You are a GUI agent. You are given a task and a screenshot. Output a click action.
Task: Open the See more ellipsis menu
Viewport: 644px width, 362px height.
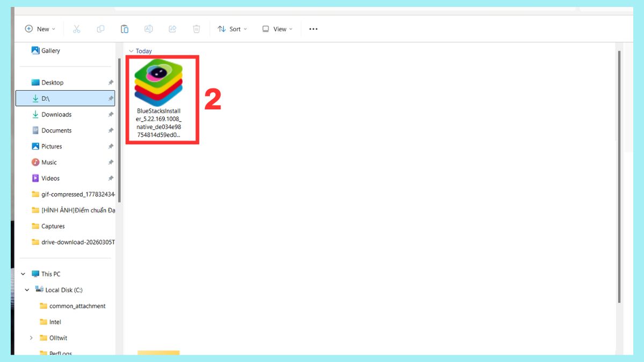[313, 29]
